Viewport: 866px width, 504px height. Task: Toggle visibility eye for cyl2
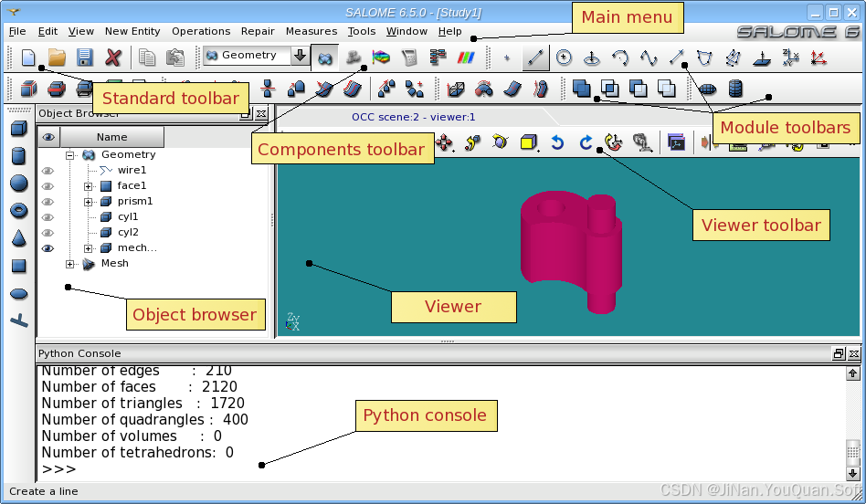coord(48,233)
